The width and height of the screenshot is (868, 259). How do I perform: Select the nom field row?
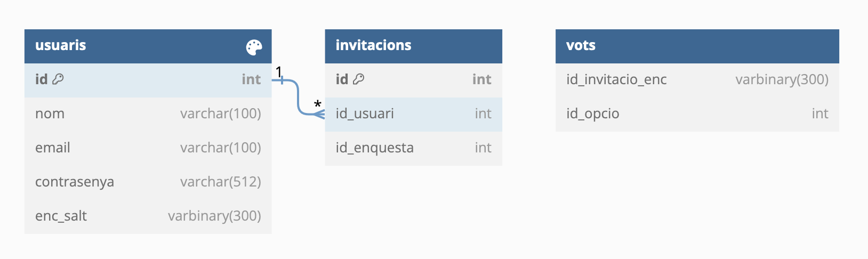coord(148,114)
